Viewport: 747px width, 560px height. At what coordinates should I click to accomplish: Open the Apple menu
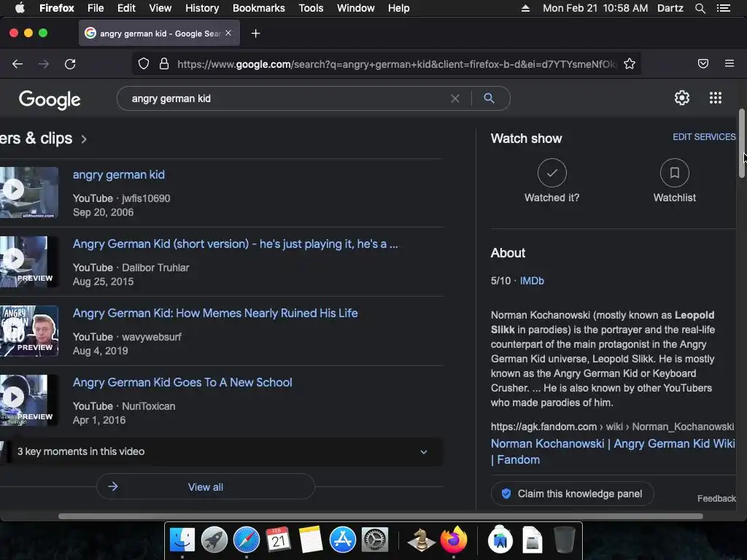click(20, 8)
